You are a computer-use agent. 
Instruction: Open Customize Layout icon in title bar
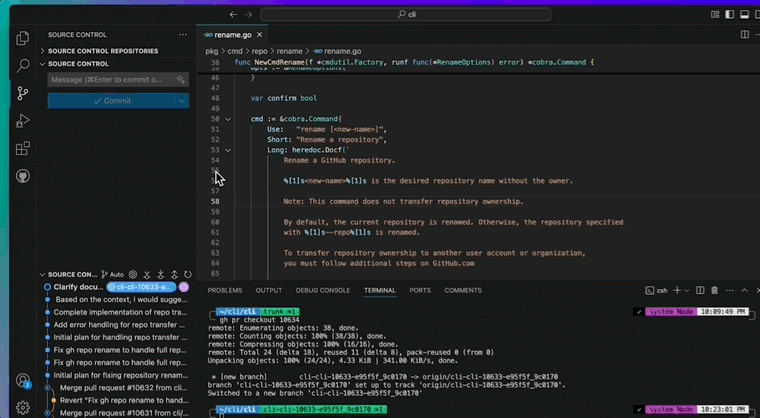715,15
